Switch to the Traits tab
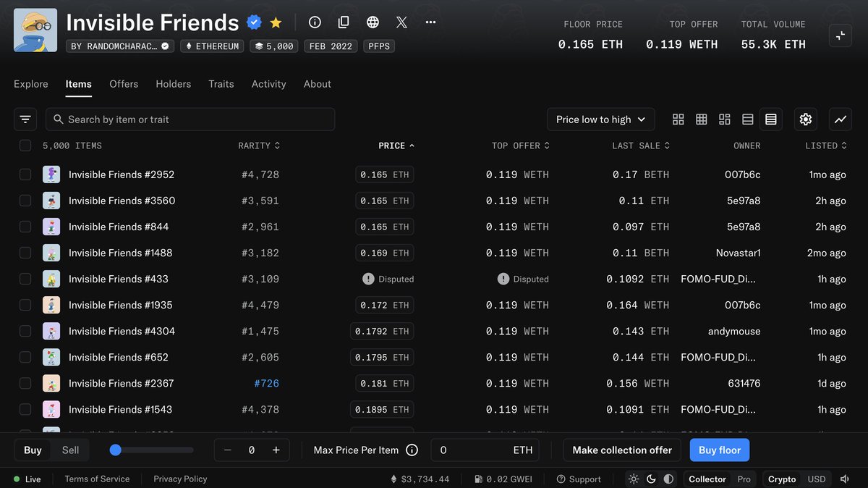Image resolution: width=868 pixels, height=488 pixels. point(221,84)
